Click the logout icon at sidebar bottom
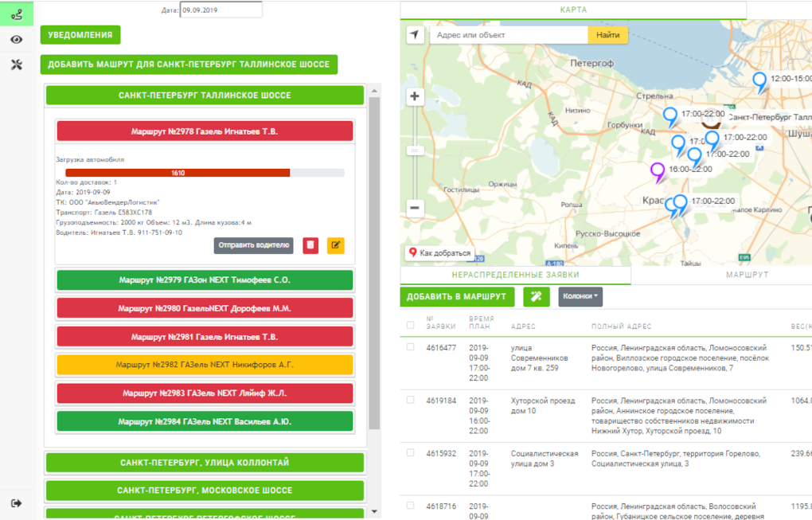The width and height of the screenshot is (812, 520). click(17, 503)
